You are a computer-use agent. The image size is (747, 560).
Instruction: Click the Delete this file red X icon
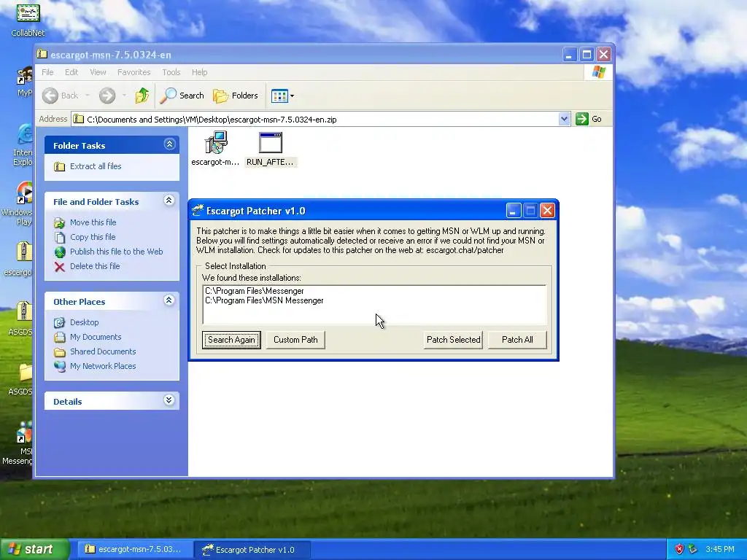pos(60,267)
